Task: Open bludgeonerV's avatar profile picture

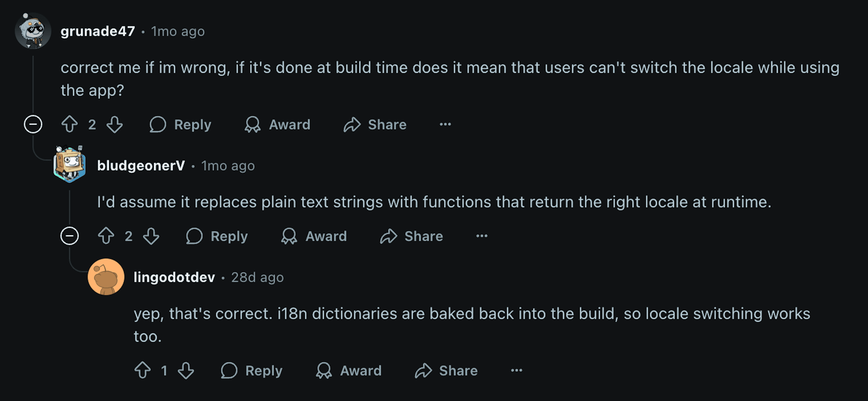Action: coord(69,165)
